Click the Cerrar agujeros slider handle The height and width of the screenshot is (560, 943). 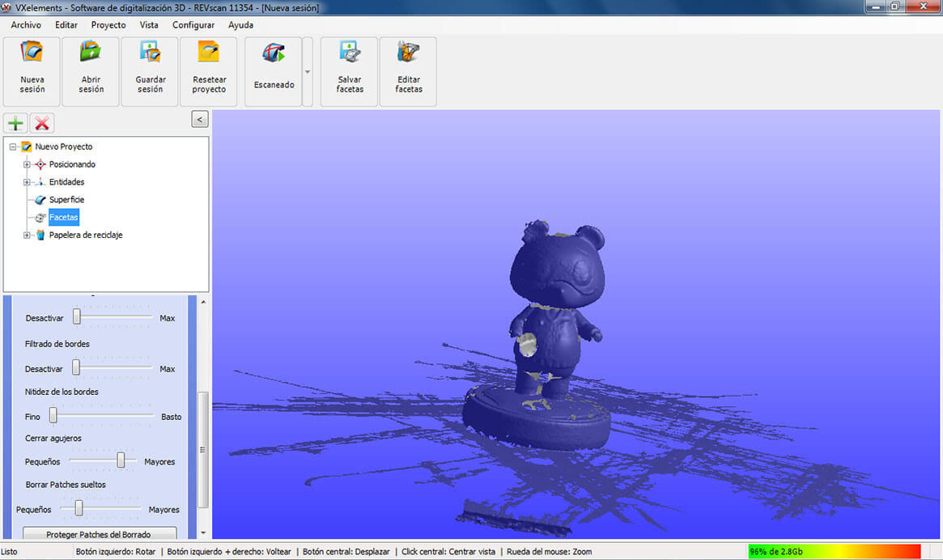point(121,460)
